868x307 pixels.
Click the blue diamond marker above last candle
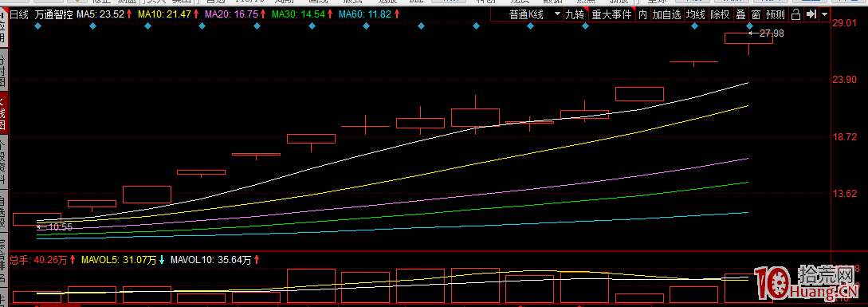749,26
